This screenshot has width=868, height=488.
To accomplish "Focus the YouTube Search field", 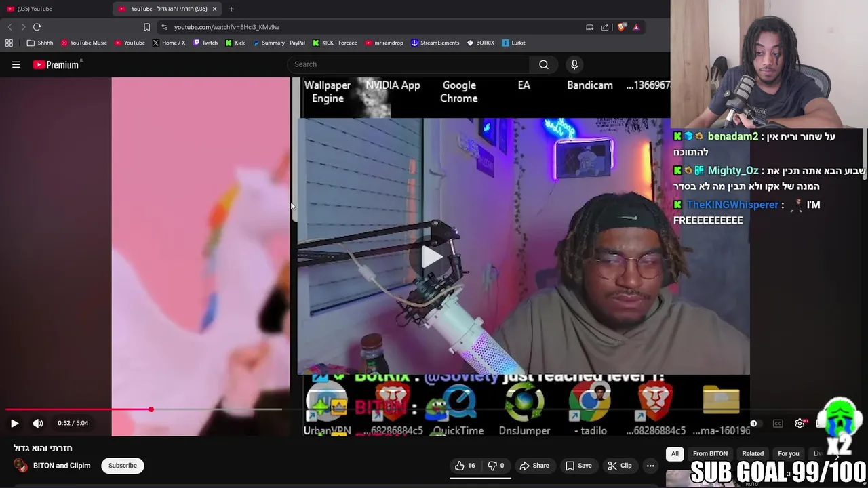I will click(410, 64).
